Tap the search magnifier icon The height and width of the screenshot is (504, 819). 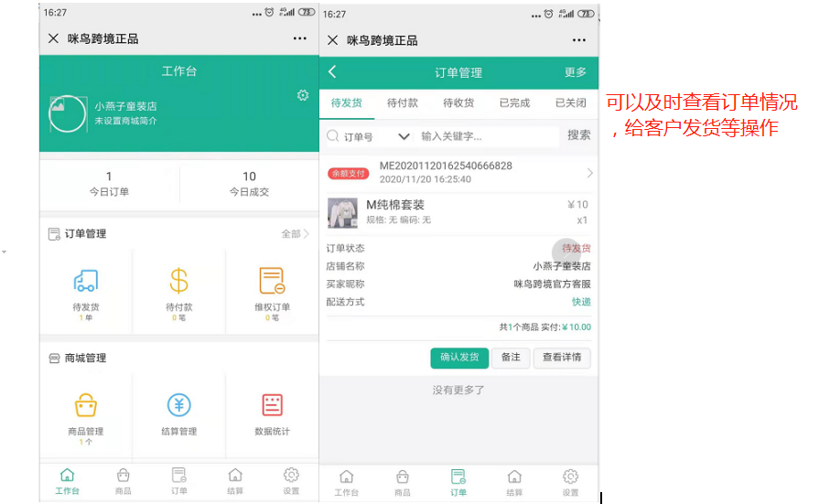333,136
